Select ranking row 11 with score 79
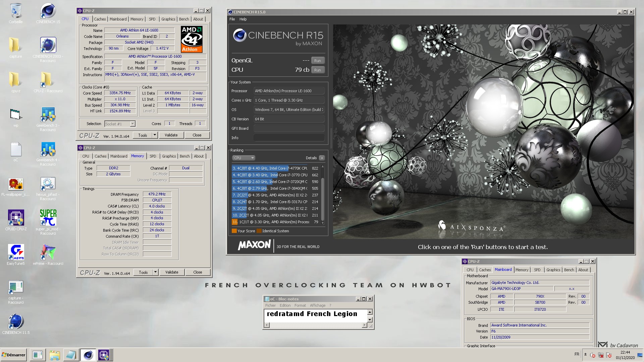This screenshot has height=362, width=644. (275, 222)
